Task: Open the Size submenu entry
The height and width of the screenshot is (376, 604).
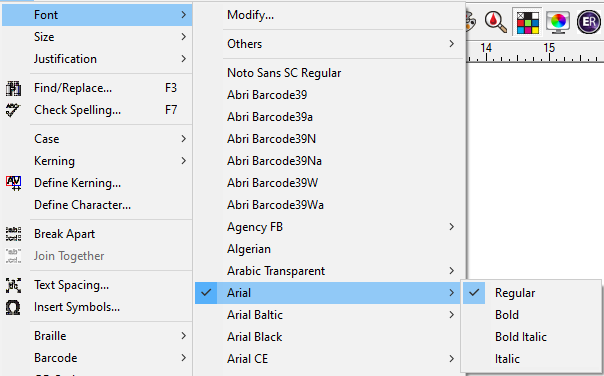Action: pos(97,37)
